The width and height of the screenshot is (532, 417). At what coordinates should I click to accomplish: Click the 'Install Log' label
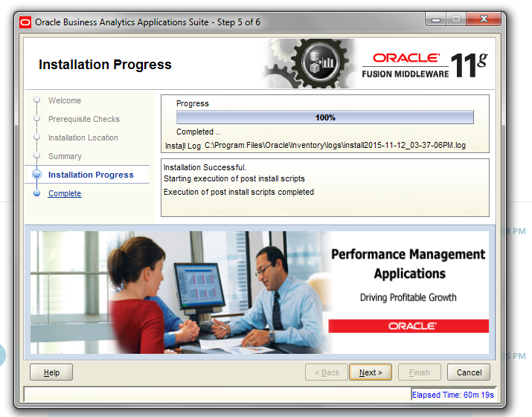point(183,146)
